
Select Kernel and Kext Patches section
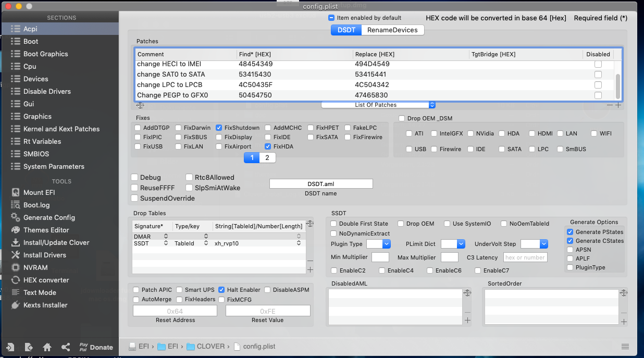61,129
